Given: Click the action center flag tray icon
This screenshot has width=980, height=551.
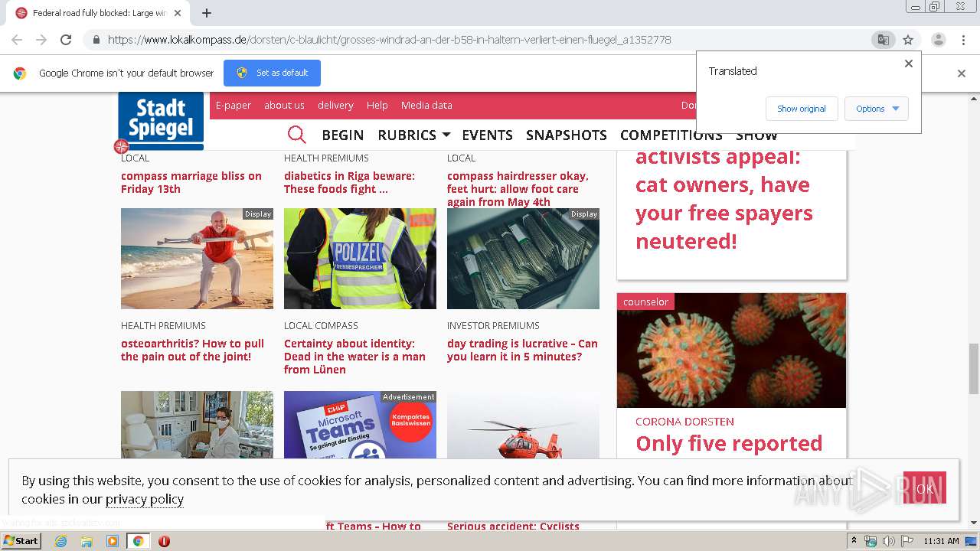Looking at the screenshot, I should [906, 541].
